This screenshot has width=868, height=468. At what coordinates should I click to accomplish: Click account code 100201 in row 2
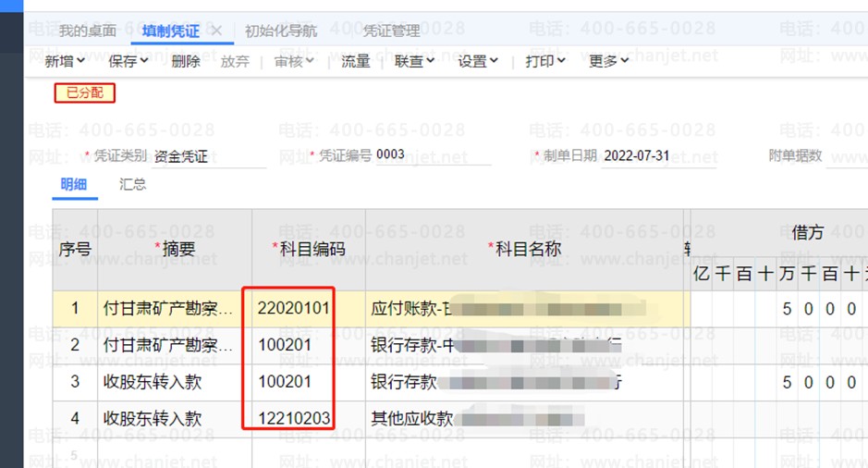pos(285,346)
